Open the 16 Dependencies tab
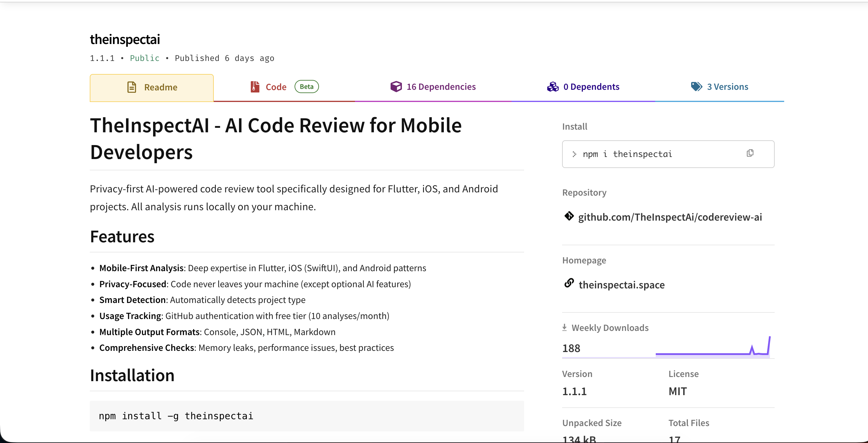 coord(433,87)
